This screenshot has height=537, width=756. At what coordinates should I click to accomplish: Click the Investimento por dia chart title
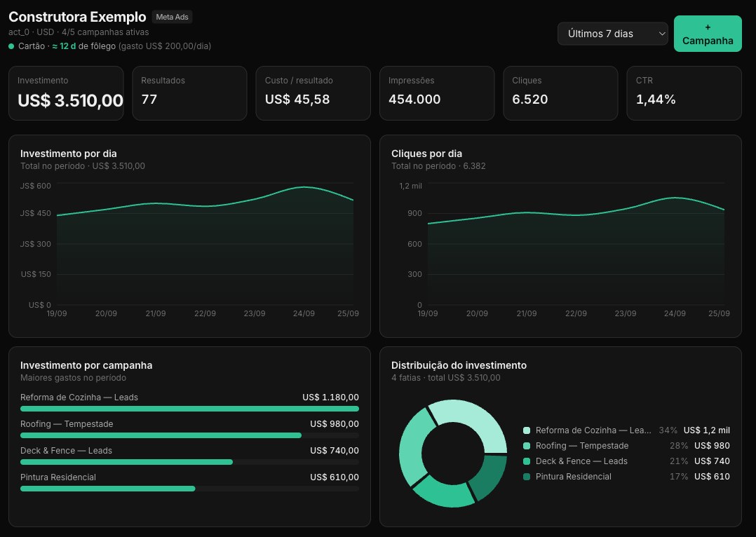coord(69,154)
